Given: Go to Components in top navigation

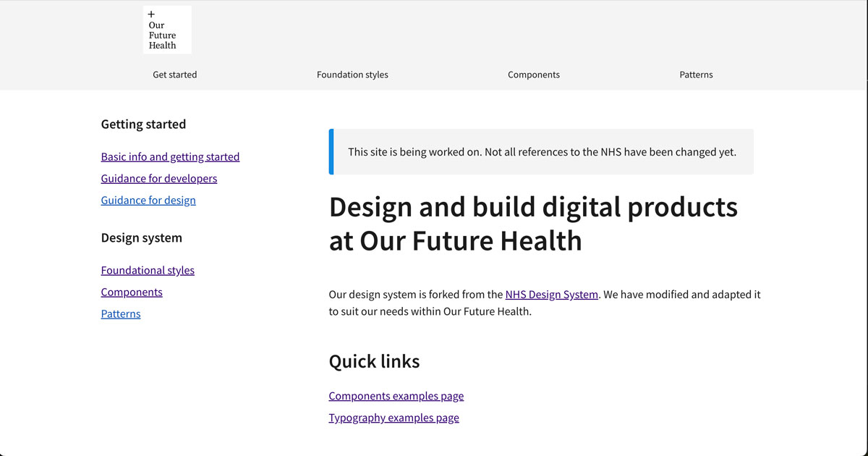Looking at the screenshot, I should click(x=534, y=75).
